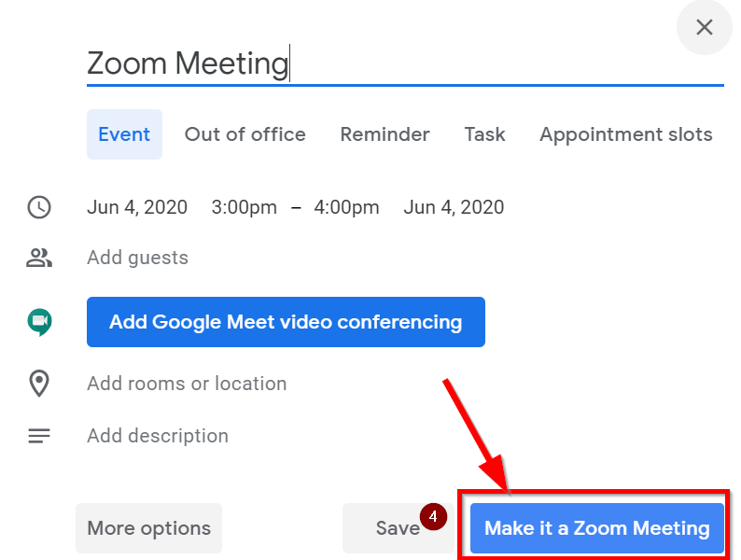Image resolution: width=741 pixels, height=560 pixels.
Task: Open the 4:00pm end time dropdown
Action: coord(346,207)
